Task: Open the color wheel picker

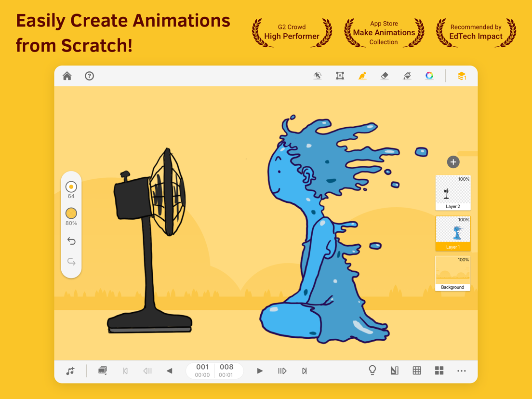Action: [x=429, y=76]
